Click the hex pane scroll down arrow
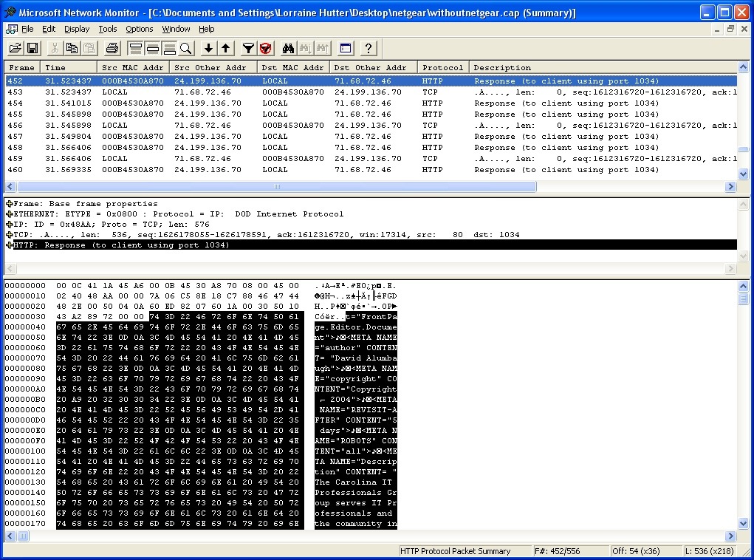Image resolution: width=754 pixels, height=560 pixels. click(x=743, y=524)
